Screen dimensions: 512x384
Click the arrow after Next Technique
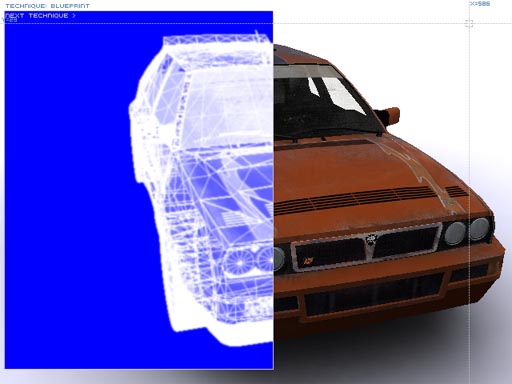tap(74, 15)
